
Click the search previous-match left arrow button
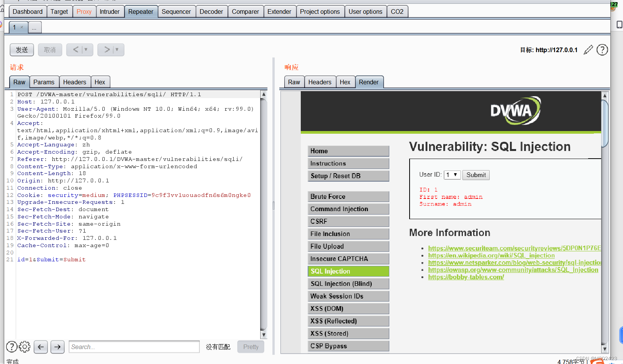(41, 347)
